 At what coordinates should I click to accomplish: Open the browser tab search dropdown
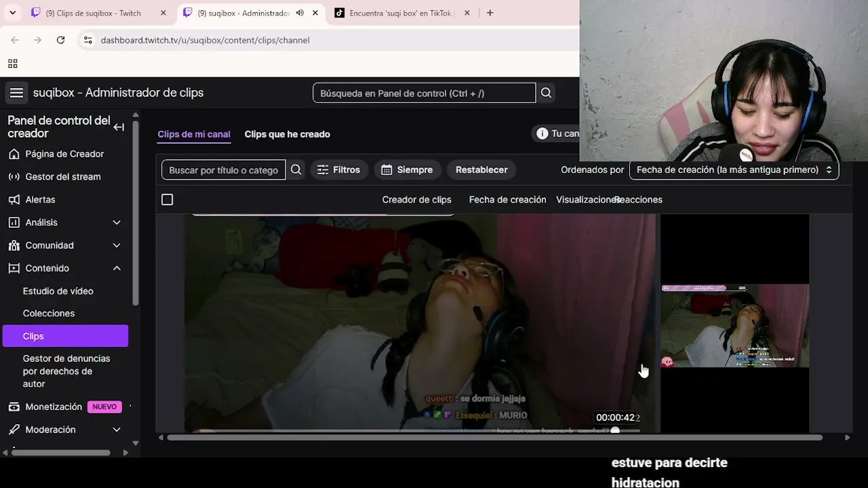pyautogui.click(x=12, y=13)
